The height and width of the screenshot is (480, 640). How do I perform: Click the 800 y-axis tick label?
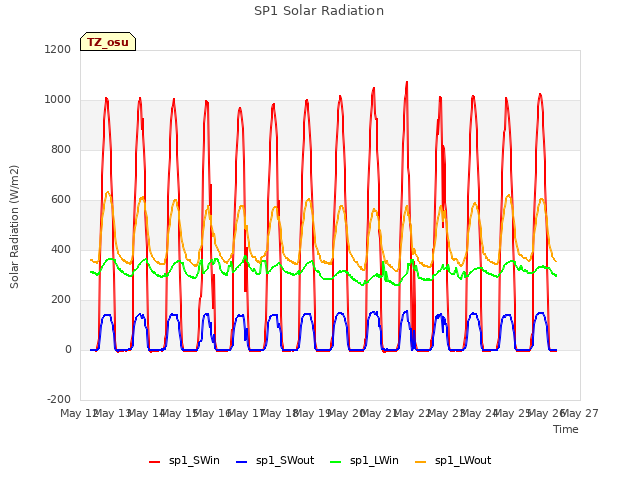[61, 149]
